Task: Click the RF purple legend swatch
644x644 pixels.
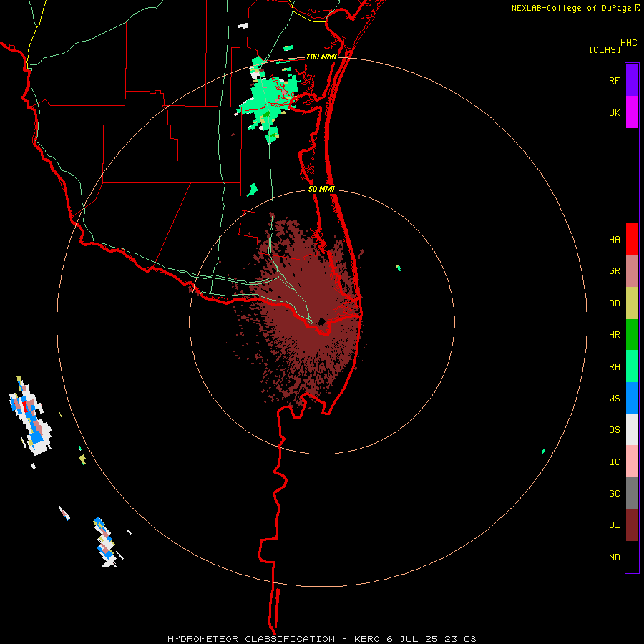Action: point(632,80)
